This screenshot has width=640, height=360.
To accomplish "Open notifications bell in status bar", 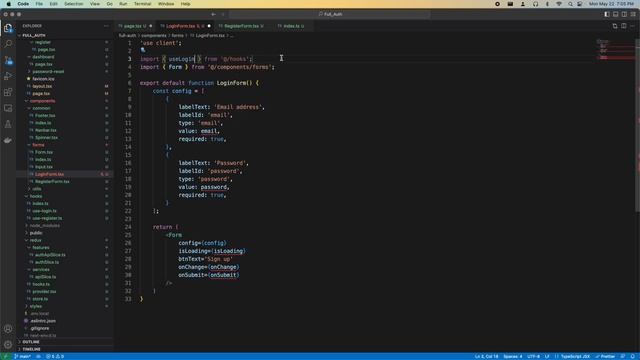I will coord(633,356).
